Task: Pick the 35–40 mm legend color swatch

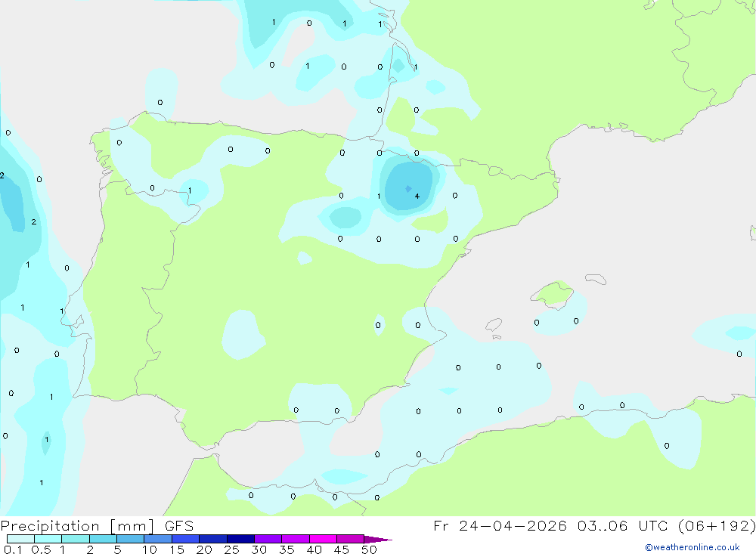Action: pyautogui.click(x=295, y=539)
